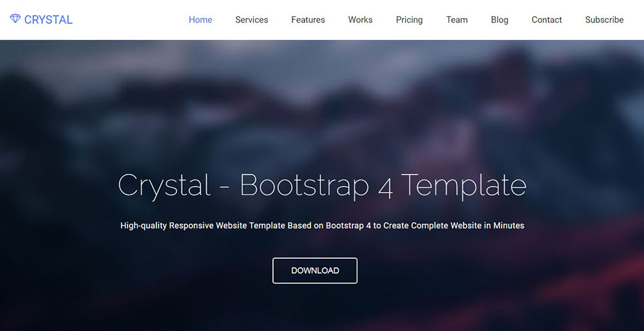Click empty navbar space beside CRYSTAL logo
644x331 pixels.
pos(129,20)
